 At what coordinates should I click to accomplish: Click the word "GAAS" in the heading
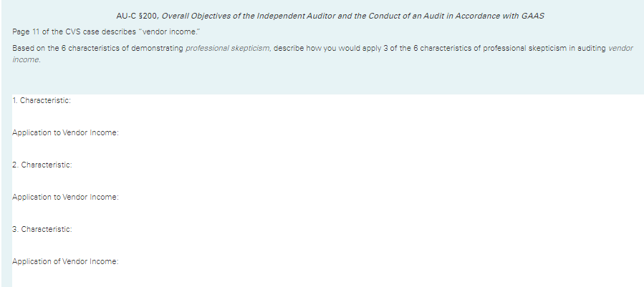click(x=533, y=16)
